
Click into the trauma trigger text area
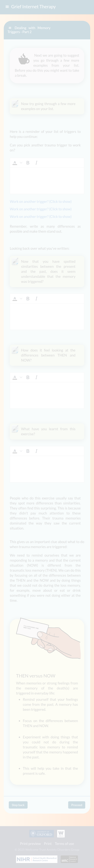coord(47,181)
